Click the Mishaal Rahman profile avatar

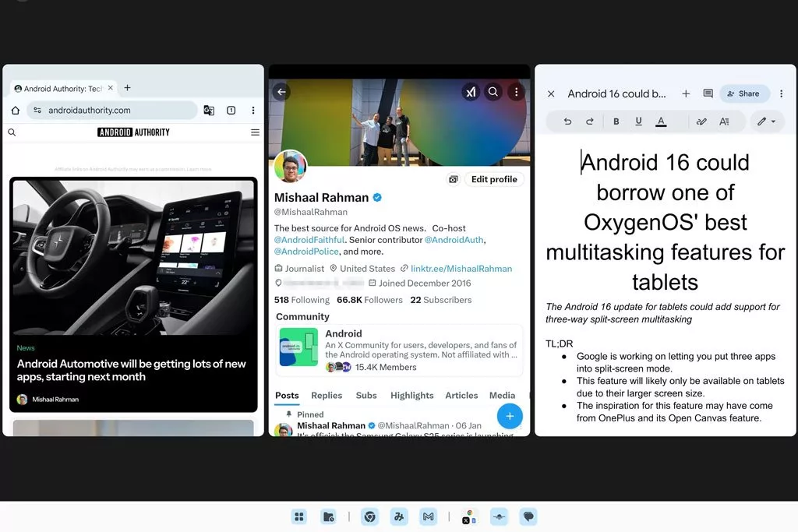click(x=291, y=167)
